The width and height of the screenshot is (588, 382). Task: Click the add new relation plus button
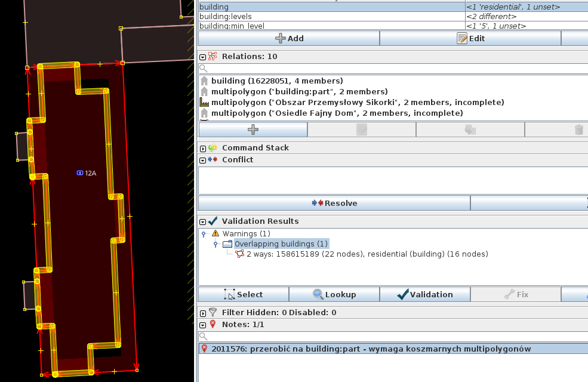[x=253, y=130]
